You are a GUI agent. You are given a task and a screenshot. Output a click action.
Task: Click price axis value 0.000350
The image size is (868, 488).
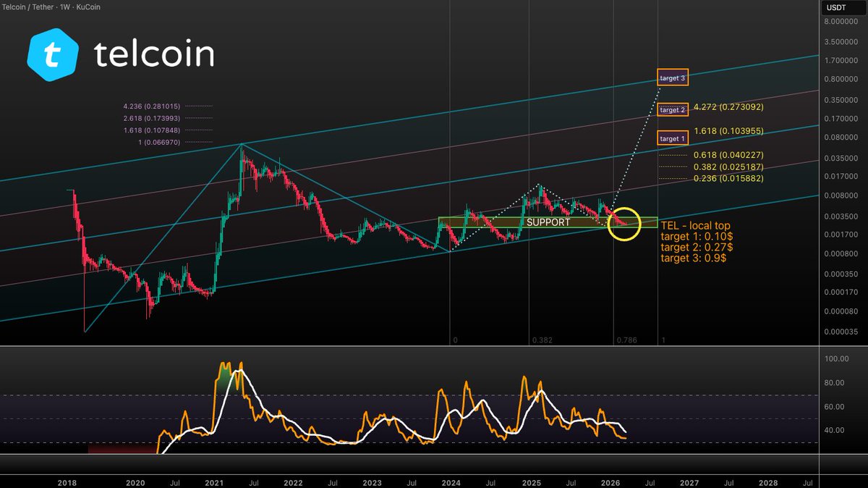click(x=841, y=274)
